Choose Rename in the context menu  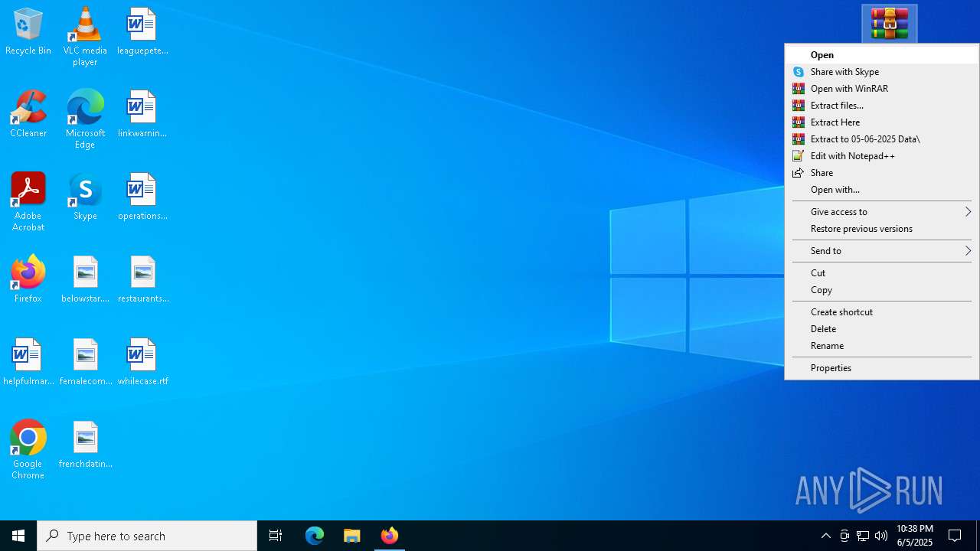(x=882, y=346)
